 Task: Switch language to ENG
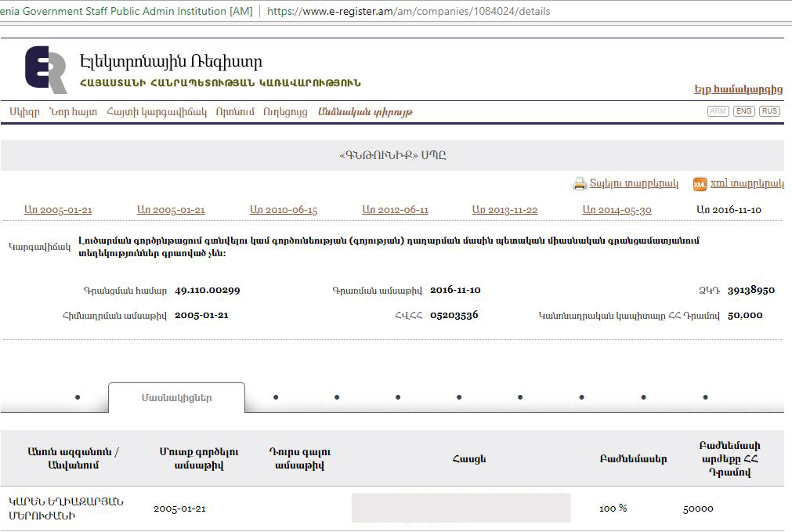744,111
